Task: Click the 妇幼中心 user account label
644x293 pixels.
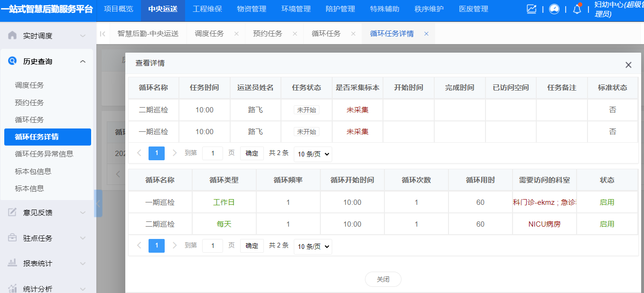Action: 619,9
